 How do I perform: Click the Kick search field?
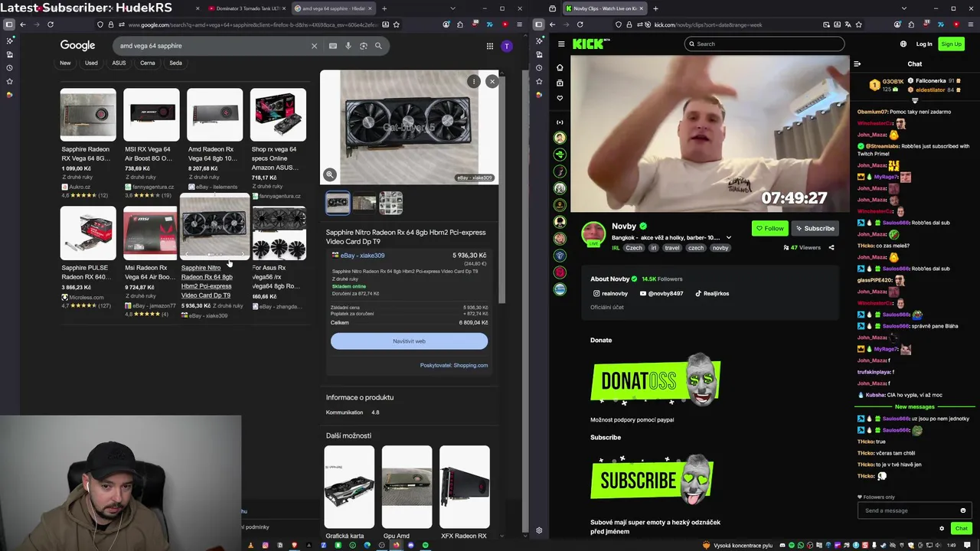764,44
